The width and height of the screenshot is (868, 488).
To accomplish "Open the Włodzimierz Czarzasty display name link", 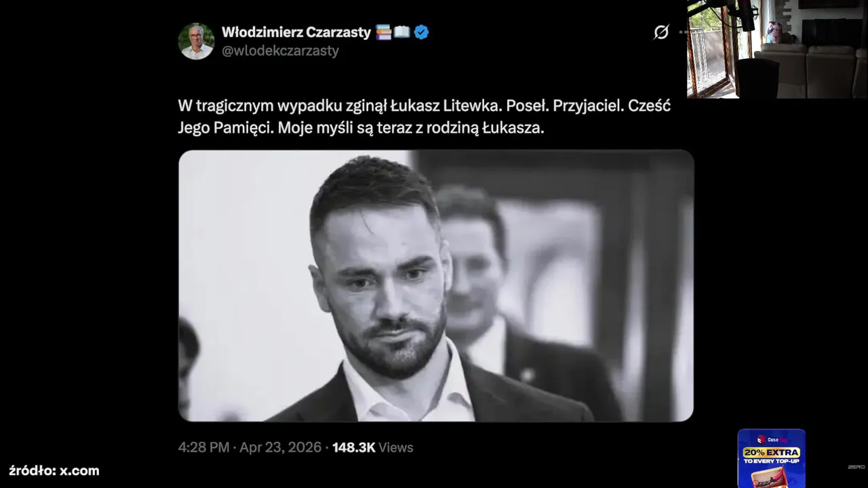I will [x=296, y=32].
